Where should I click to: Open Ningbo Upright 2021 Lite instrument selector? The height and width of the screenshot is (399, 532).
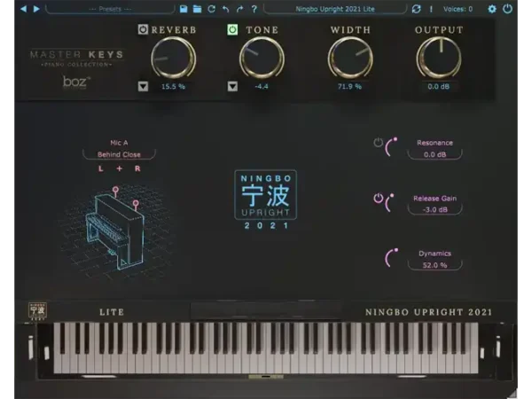[335, 9]
